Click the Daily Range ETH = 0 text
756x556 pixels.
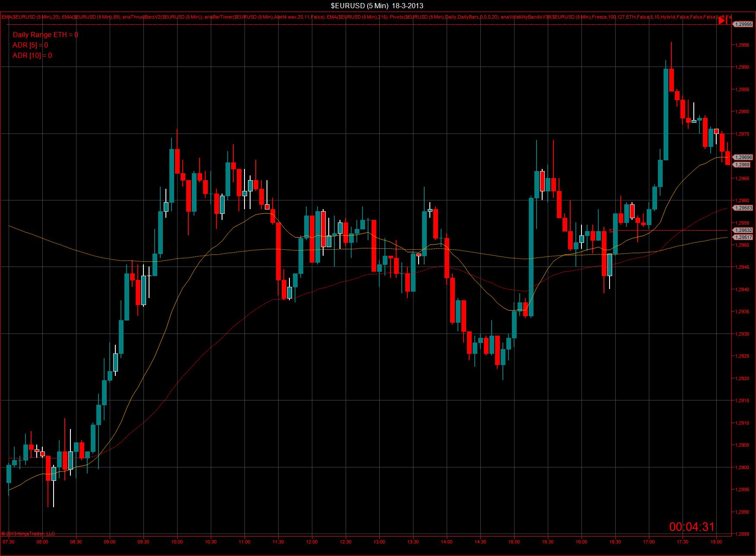pyautogui.click(x=45, y=35)
